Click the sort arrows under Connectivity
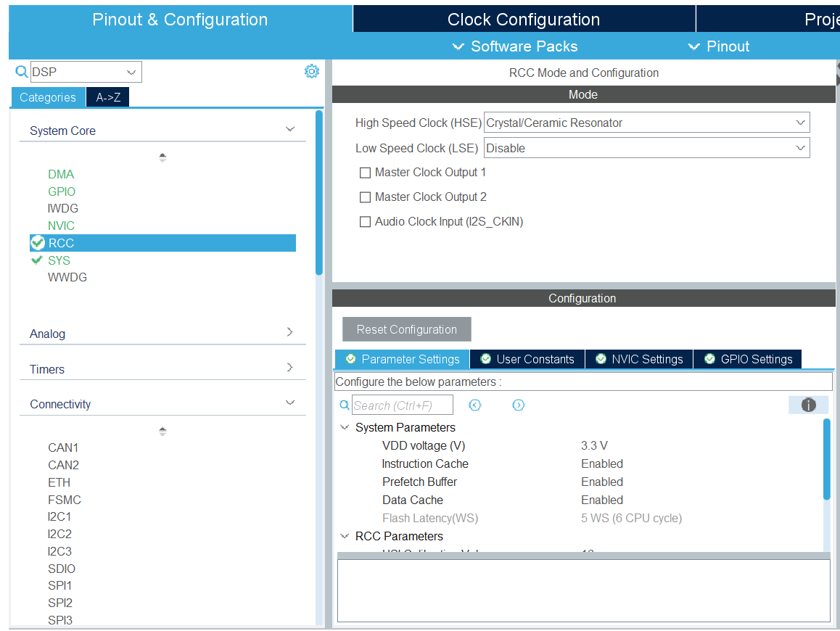Screen dimensions: 840x631 point(162,431)
